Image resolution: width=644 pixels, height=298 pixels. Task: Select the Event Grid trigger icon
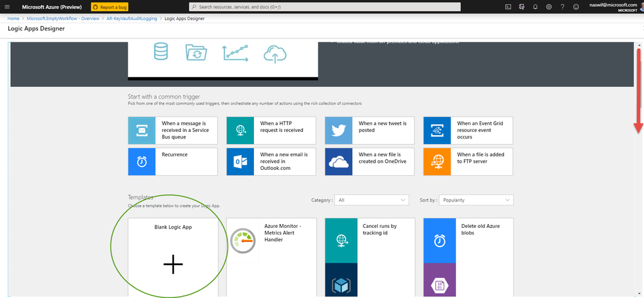point(437,131)
